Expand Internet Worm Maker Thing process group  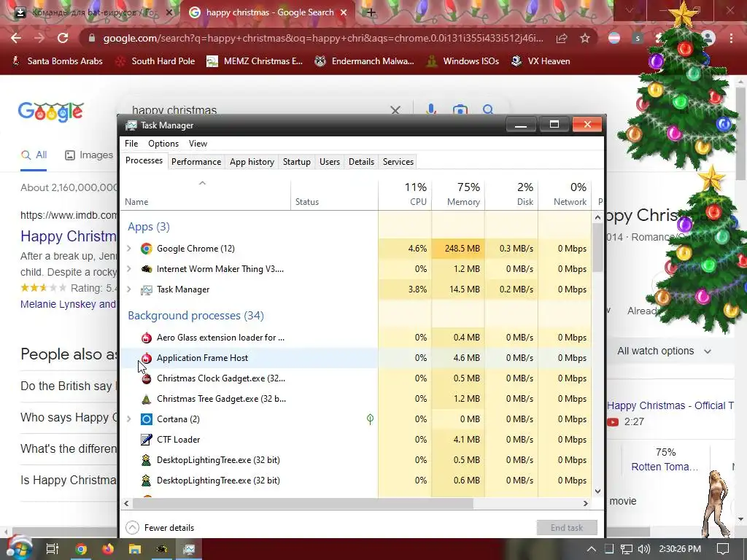tap(128, 268)
